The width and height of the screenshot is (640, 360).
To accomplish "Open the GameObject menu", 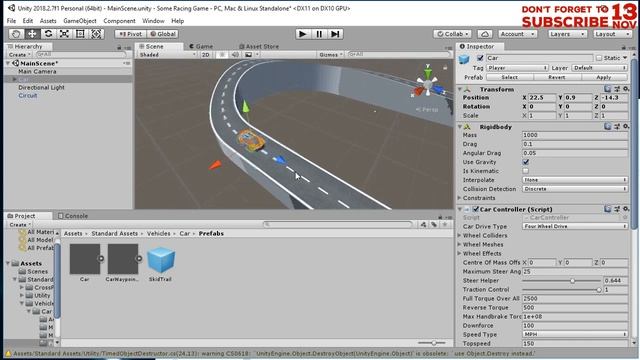I will [80, 21].
